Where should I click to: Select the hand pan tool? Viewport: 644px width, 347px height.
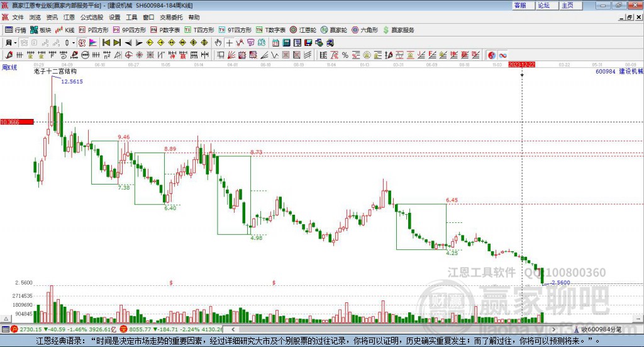coord(218,43)
